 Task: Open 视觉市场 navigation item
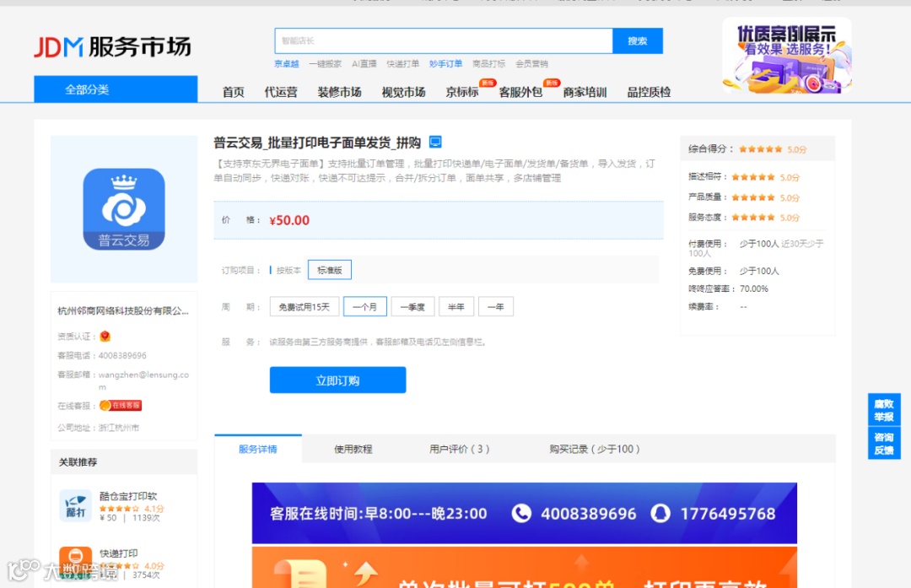click(x=403, y=92)
